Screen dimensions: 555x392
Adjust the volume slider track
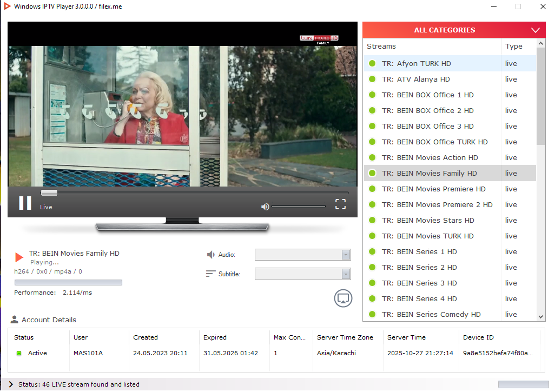(x=299, y=207)
